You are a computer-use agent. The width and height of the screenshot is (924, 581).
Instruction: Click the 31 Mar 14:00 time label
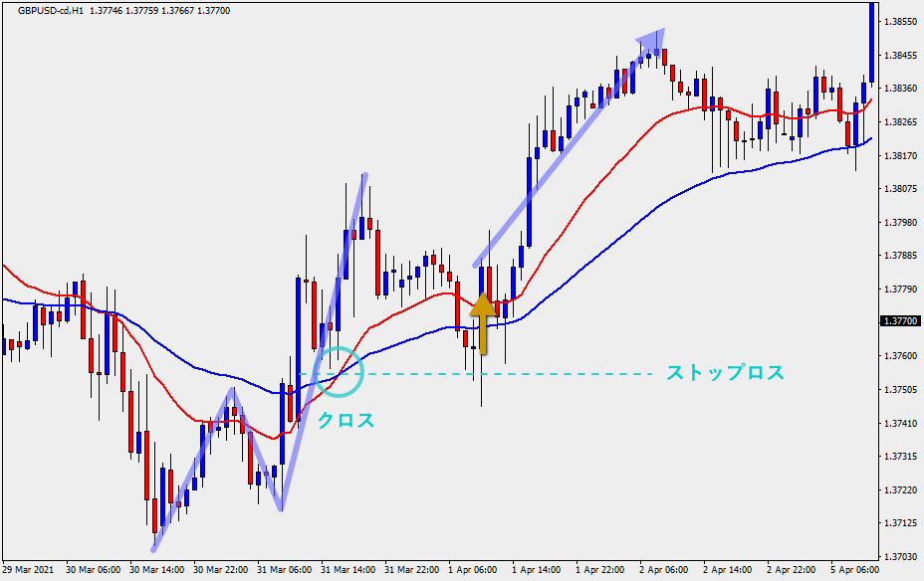click(347, 570)
